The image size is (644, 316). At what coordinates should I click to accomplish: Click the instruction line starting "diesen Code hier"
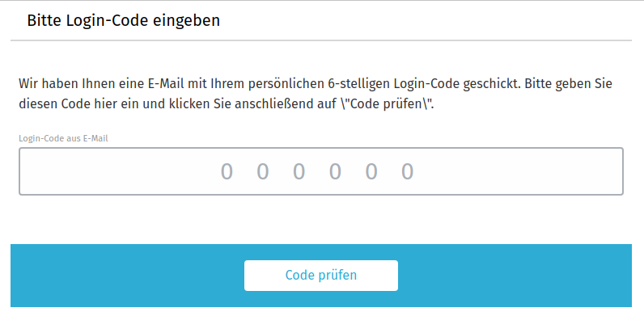227,104
